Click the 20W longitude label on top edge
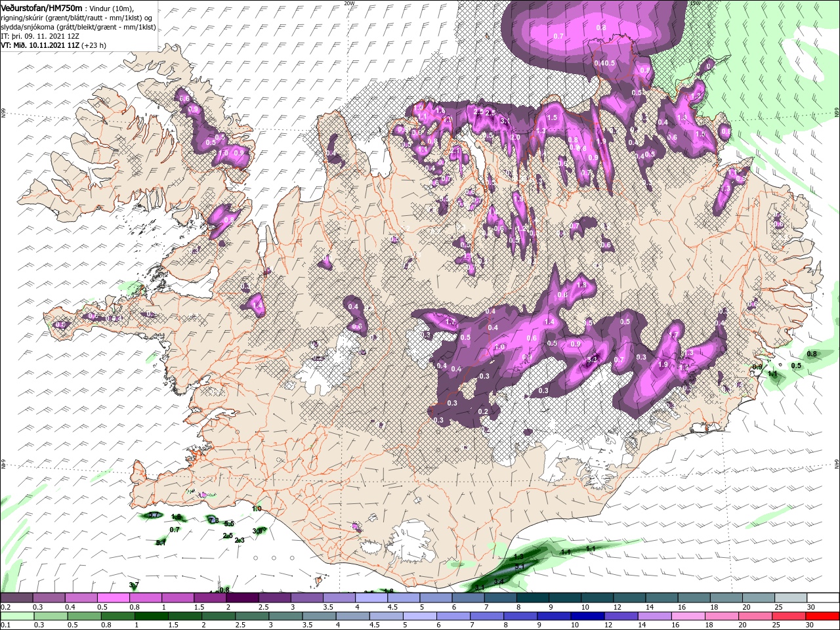Image resolution: width=840 pixels, height=630 pixels. tap(349, 3)
